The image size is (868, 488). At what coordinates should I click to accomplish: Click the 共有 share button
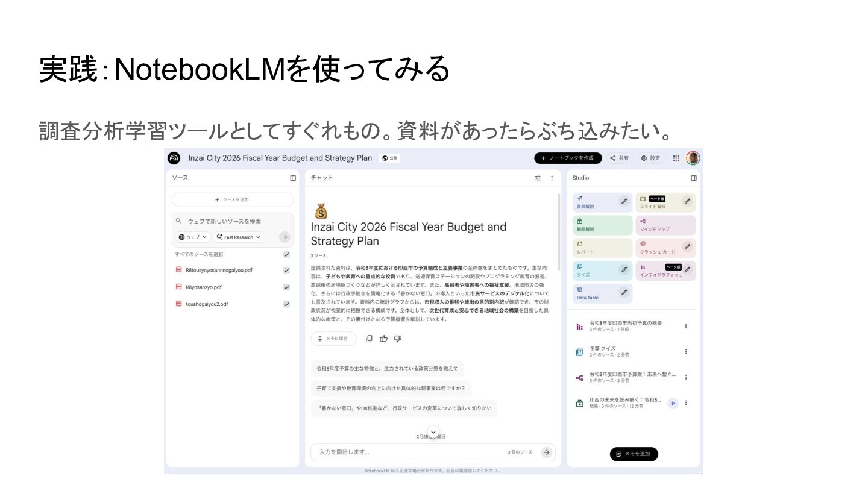(619, 158)
